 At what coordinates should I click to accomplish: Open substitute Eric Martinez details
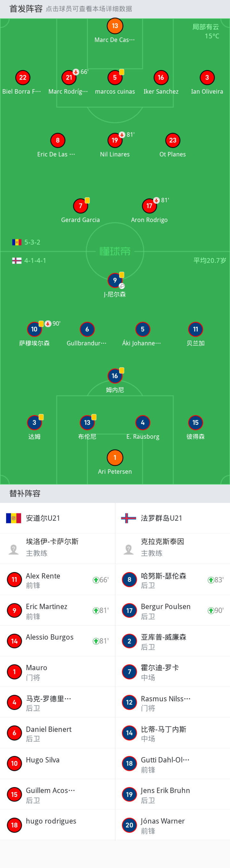[57, 610]
